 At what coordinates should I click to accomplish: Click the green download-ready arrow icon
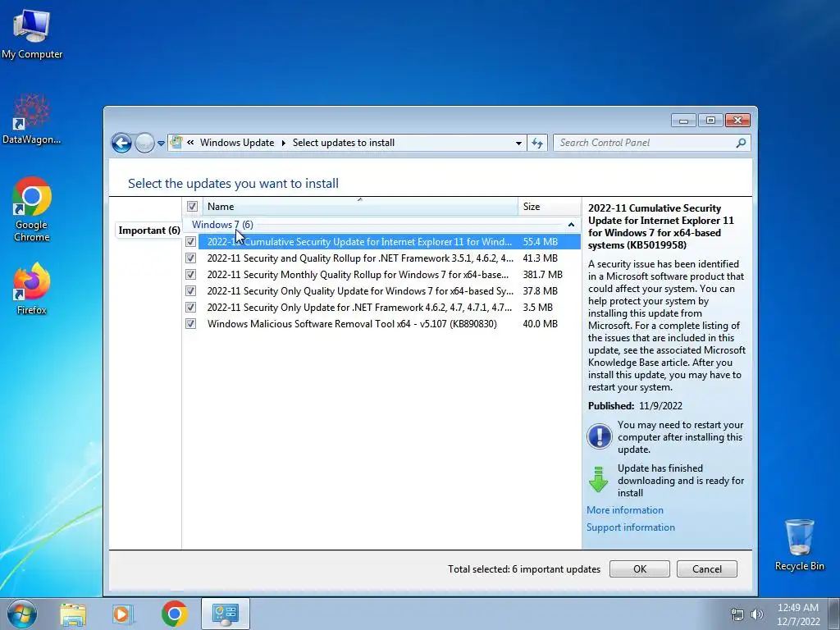pyautogui.click(x=598, y=479)
